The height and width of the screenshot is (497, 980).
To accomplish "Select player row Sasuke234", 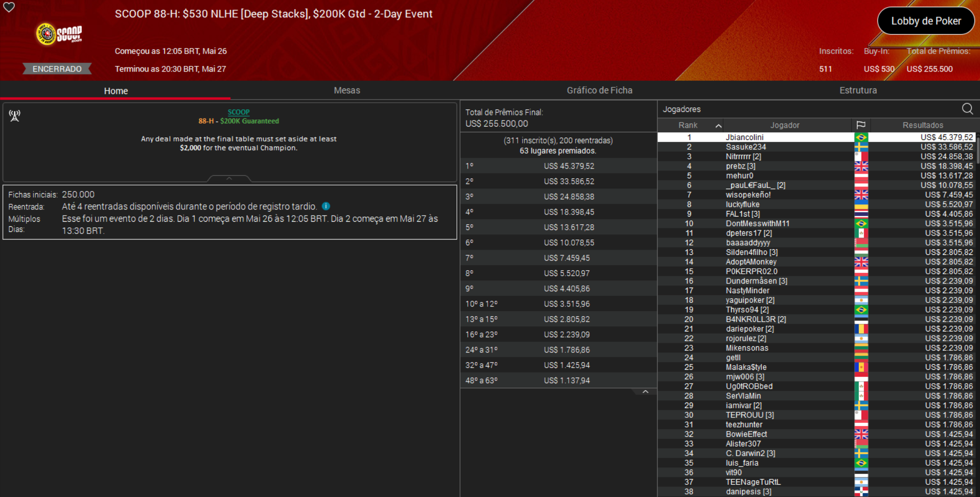I will point(816,147).
